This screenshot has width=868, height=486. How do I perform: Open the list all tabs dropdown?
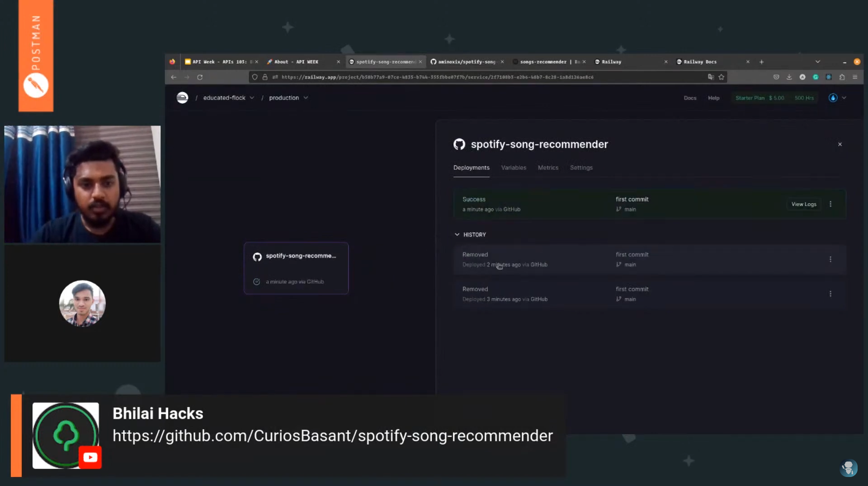818,62
